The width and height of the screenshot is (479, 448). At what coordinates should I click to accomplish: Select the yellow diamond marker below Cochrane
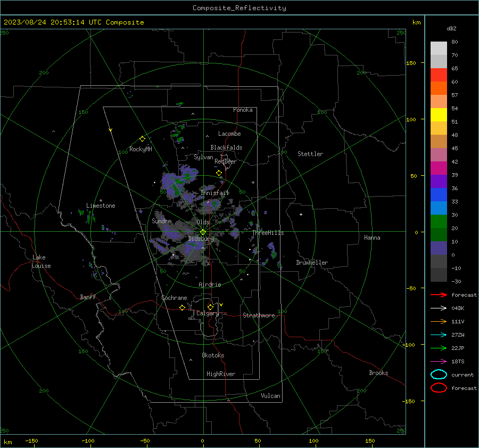click(183, 308)
